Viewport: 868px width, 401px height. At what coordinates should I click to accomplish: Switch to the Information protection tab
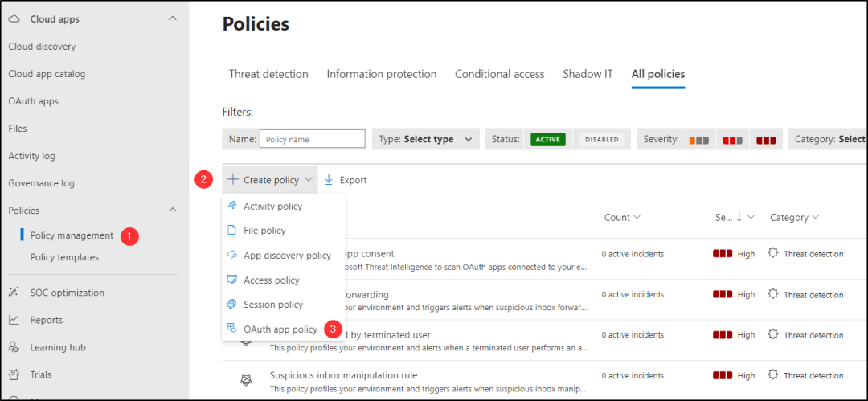pos(382,74)
